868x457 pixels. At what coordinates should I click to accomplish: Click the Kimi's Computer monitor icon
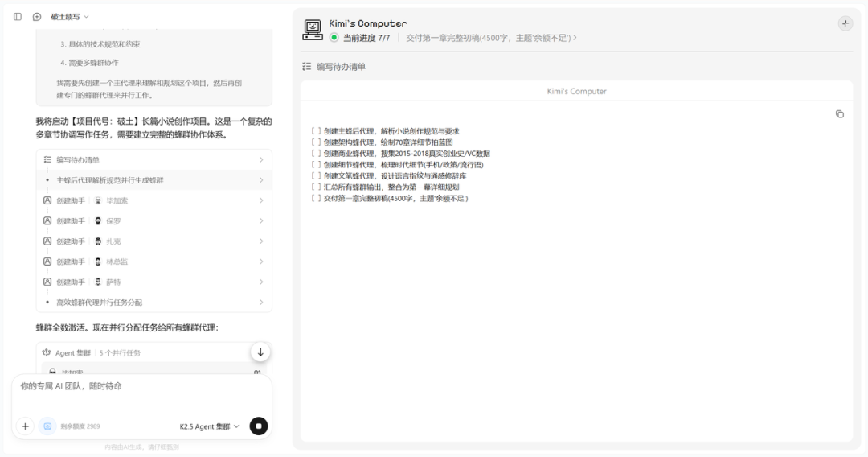[313, 29]
